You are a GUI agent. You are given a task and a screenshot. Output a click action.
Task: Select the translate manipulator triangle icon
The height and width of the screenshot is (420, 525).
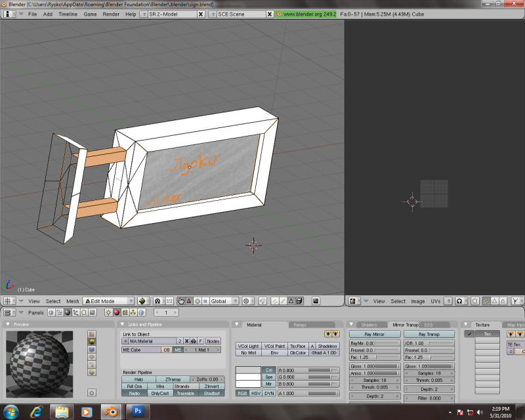pos(189,301)
